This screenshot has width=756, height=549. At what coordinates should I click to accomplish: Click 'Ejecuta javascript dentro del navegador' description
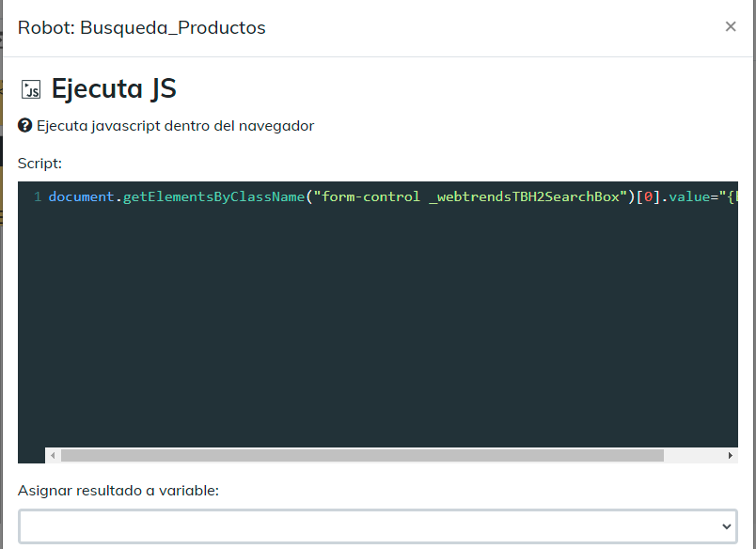click(x=175, y=126)
